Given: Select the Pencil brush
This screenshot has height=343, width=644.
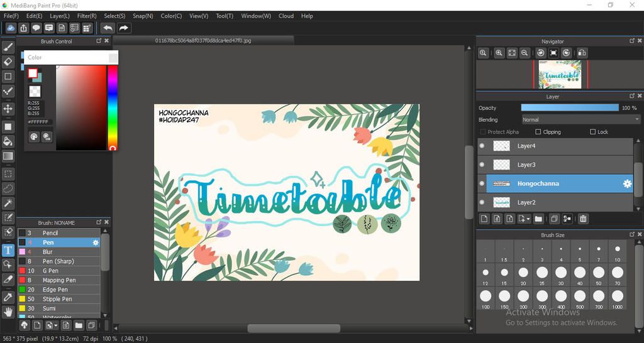Looking at the screenshot, I should 58,233.
